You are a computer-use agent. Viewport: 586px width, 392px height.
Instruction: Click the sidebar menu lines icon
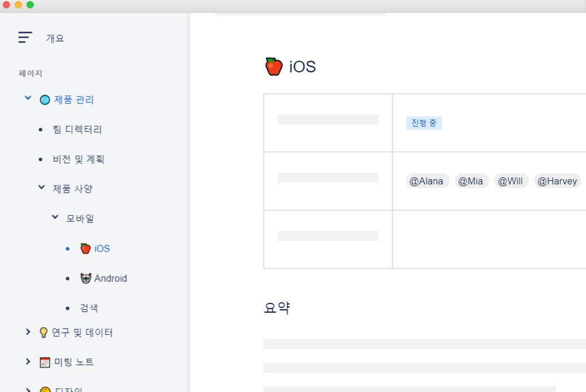[x=25, y=37]
